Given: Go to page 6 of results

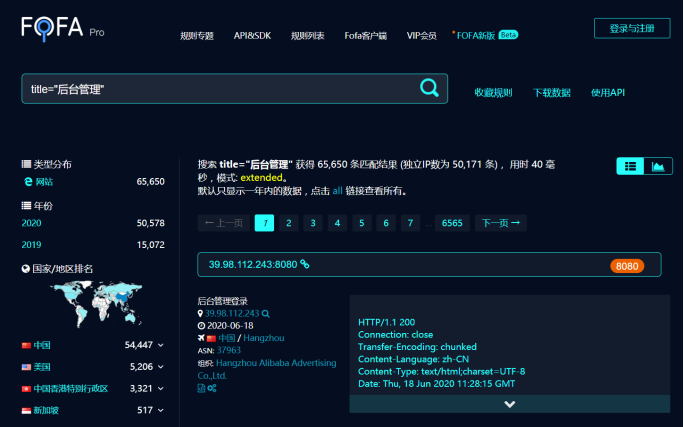Looking at the screenshot, I should (386, 223).
